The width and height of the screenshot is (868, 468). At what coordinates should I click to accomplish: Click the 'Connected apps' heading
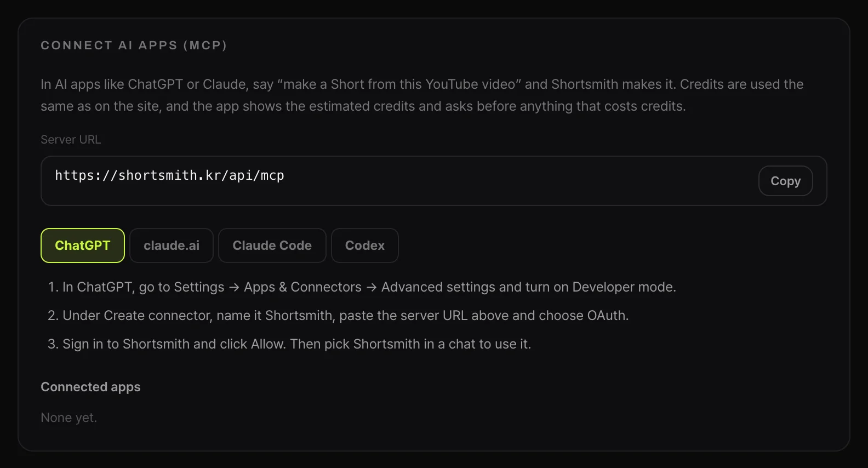pyautogui.click(x=90, y=387)
